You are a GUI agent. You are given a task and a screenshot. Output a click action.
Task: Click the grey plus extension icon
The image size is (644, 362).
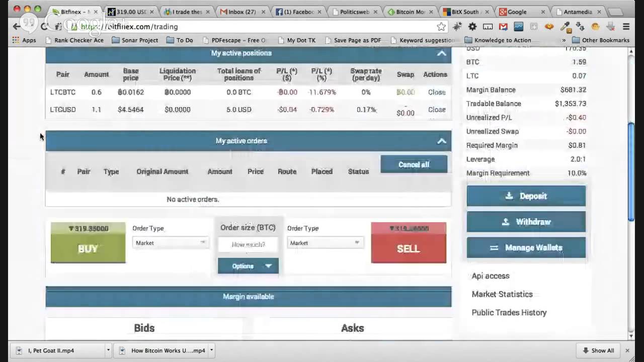534,27
